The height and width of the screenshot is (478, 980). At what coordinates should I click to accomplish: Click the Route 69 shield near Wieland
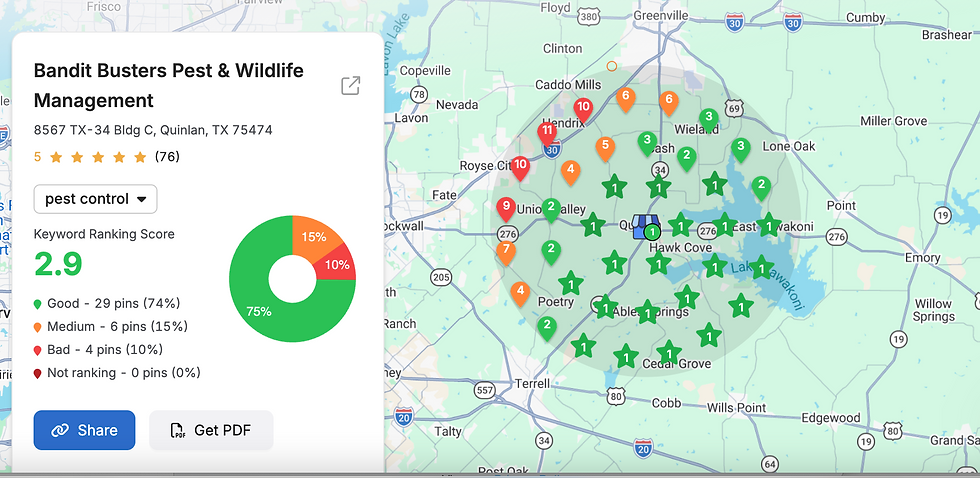coord(735,109)
